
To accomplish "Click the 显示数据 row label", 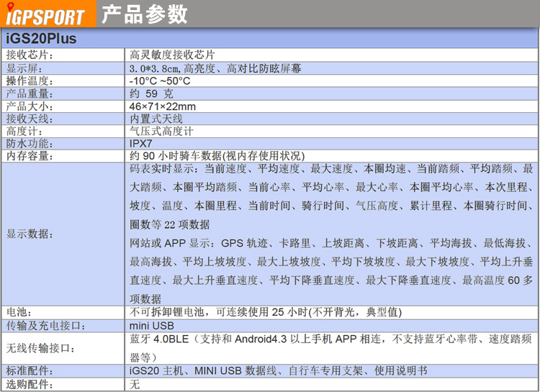I will 30,234.
